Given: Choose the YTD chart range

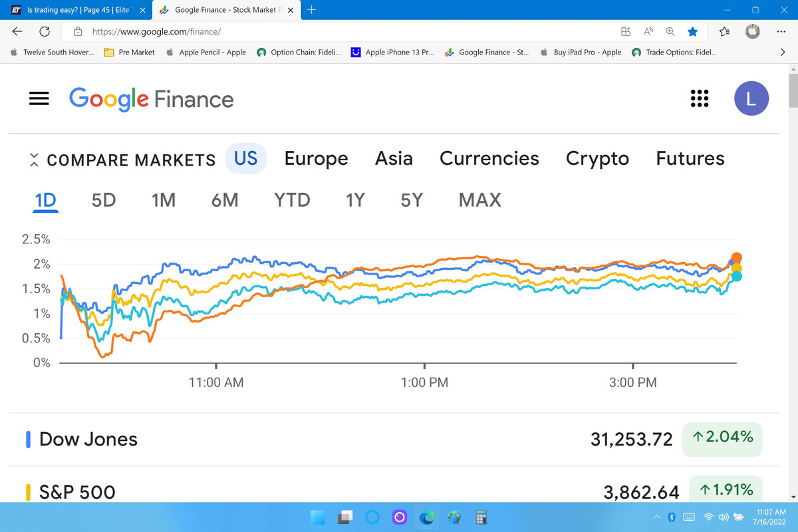Looking at the screenshot, I should pos(292,199).
